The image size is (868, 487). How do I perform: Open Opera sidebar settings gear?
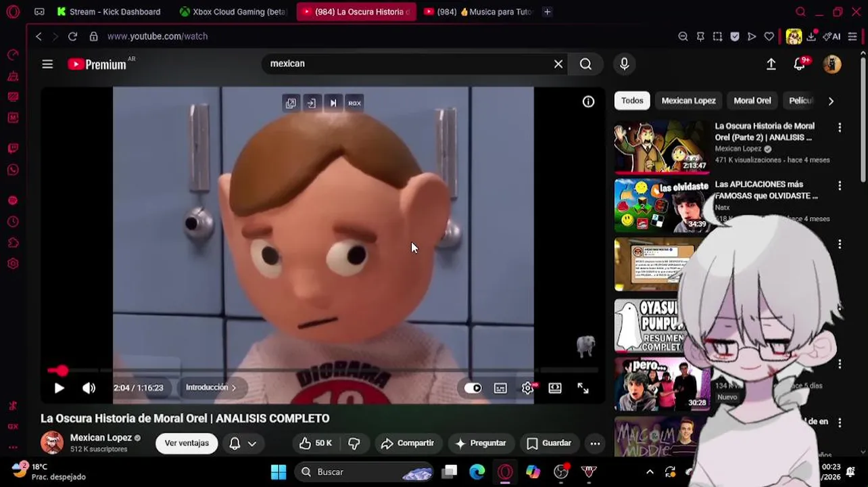pos(13,264)
